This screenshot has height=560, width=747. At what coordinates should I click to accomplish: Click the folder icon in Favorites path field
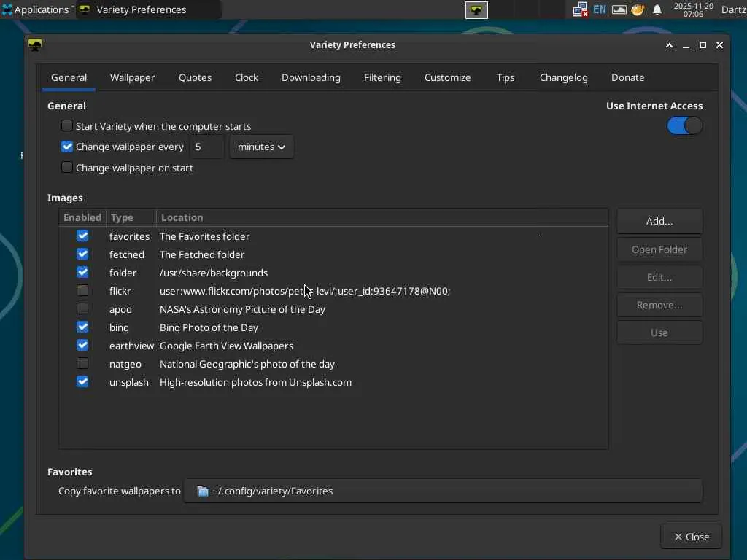(x=203, y=491)
